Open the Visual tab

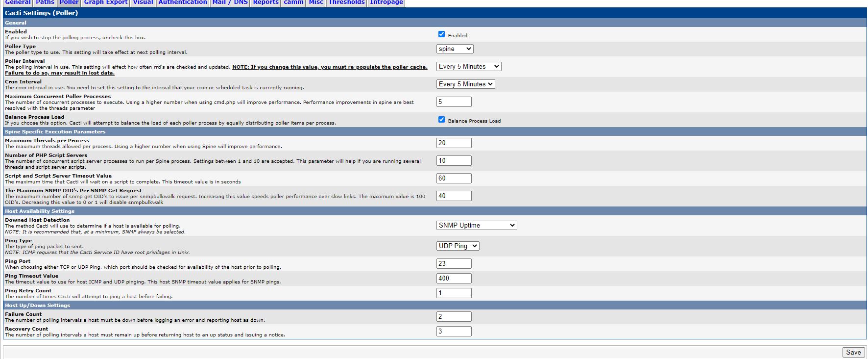[x=143, y=2]
